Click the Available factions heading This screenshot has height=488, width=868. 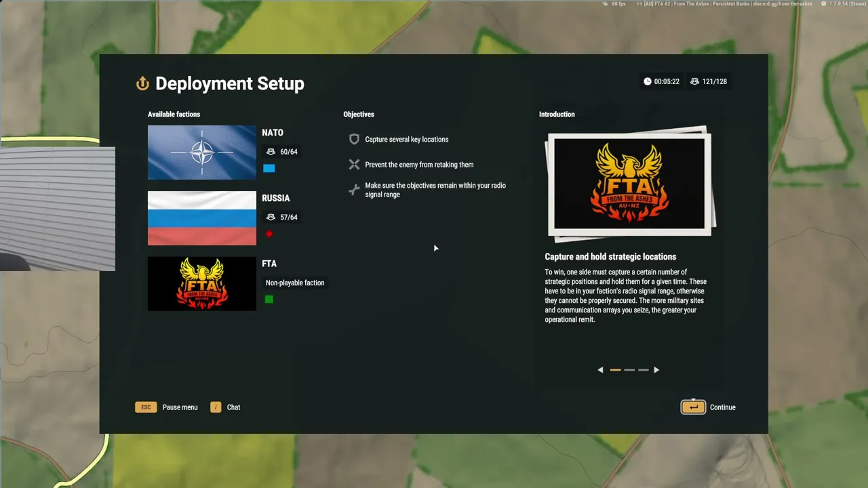click(174, 115)
